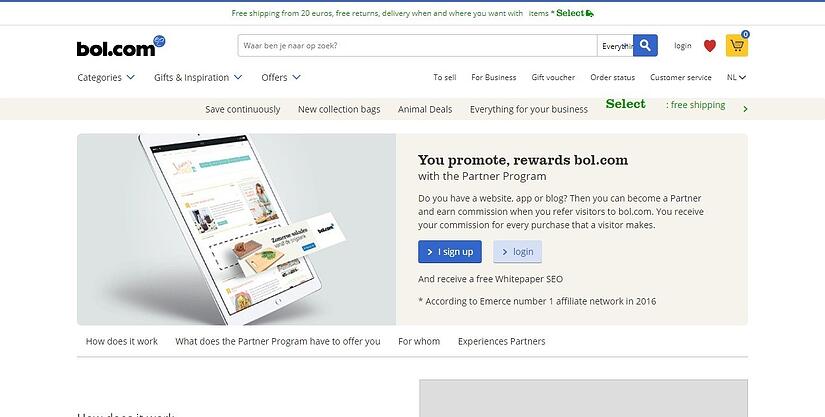Open the Everything search category selector
Viewport: 825px width, 417px height.
(x=615, y=46)
